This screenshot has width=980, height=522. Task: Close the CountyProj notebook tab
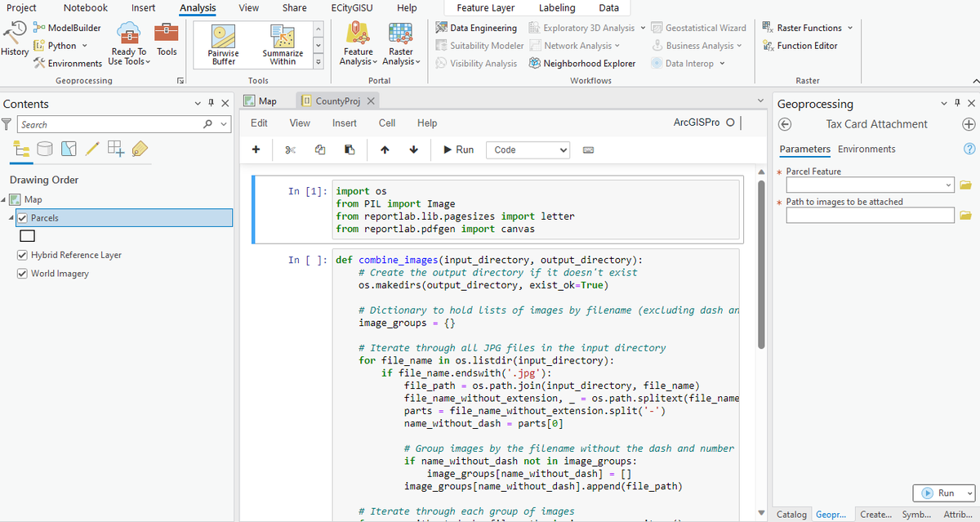click(x=370, y=101)
